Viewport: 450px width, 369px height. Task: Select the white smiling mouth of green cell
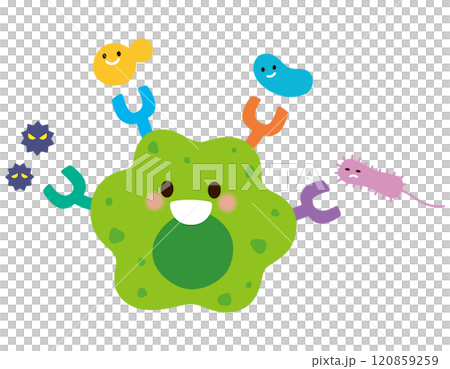click(x=191, y=212)
